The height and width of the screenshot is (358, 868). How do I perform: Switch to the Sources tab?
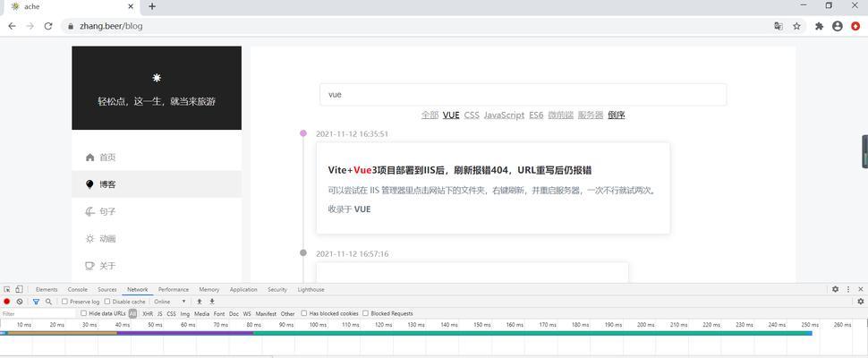[106, 289]
